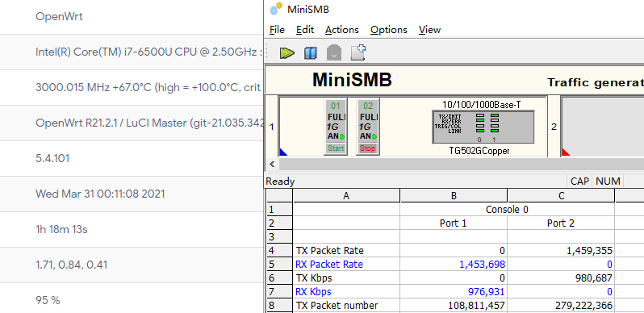Select row 4 header
The image size is (644, 313).
click(279, 251)
